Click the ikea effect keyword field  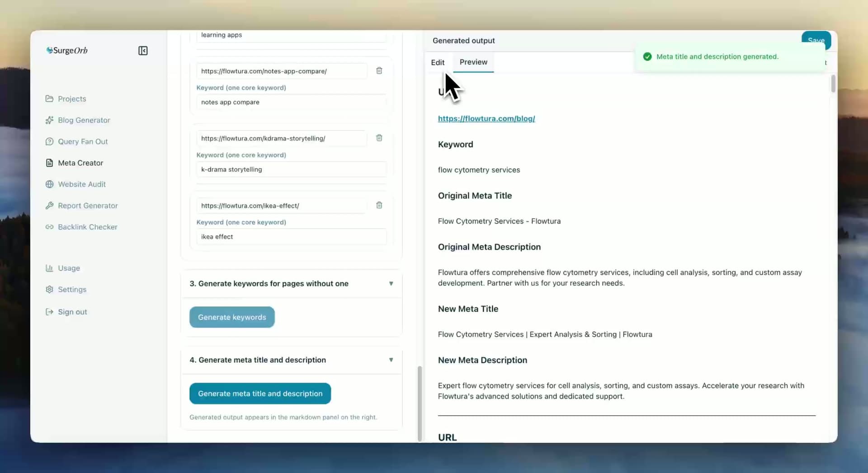click(x=292, y=237)
